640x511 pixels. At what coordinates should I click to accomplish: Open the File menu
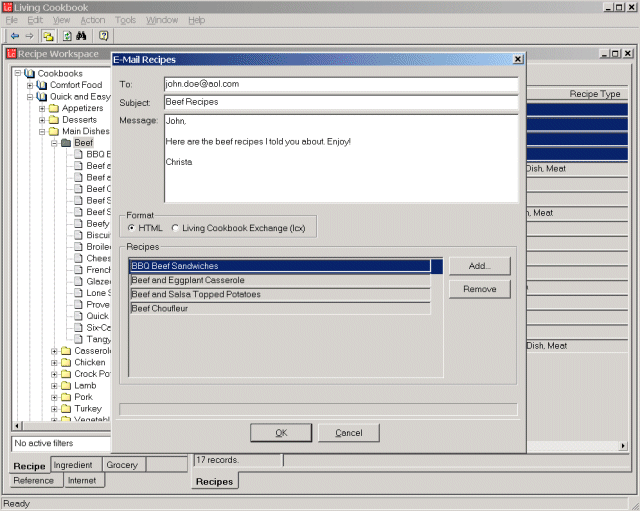click(x=11, y=20)
